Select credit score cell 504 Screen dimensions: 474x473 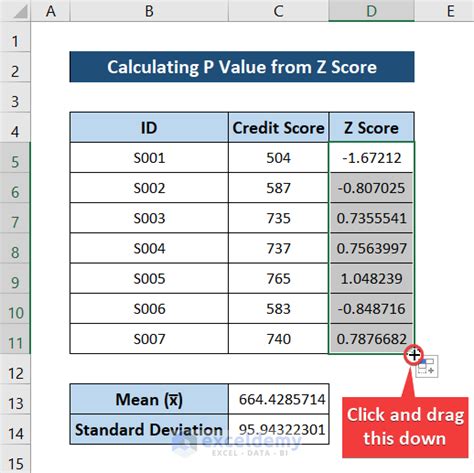[278, 157]
